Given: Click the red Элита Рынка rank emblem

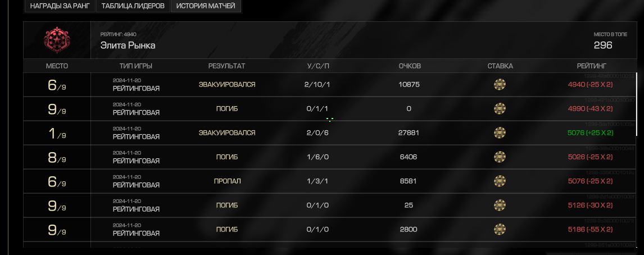Looking at the screenshot, I should point(57,40).
